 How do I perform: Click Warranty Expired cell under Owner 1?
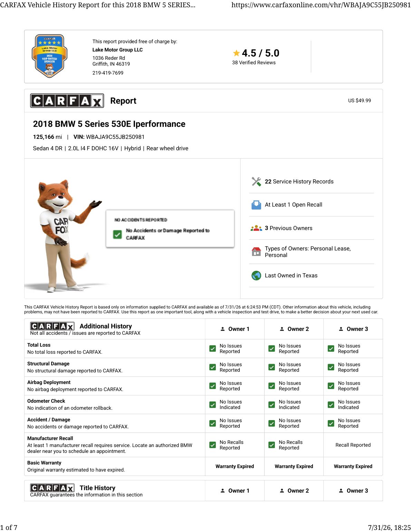235,466
